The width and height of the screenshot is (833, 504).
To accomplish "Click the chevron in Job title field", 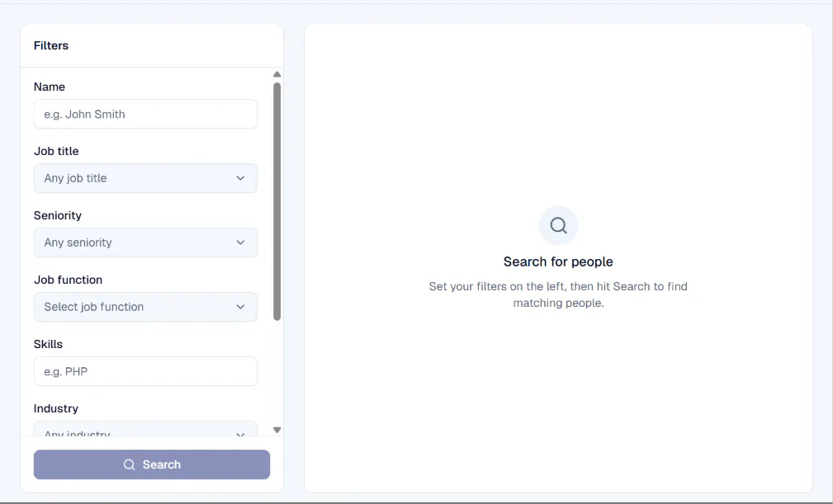I will [241, 178].
